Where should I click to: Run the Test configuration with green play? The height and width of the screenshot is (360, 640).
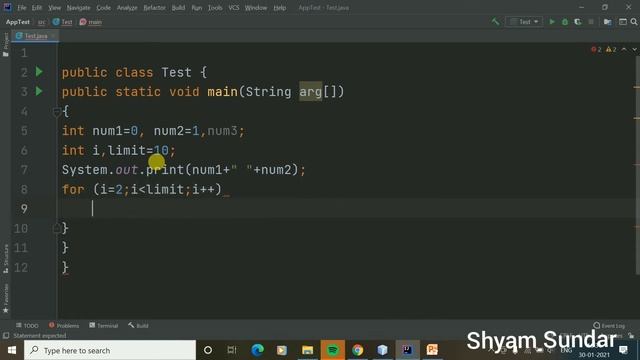pos(552,22)
